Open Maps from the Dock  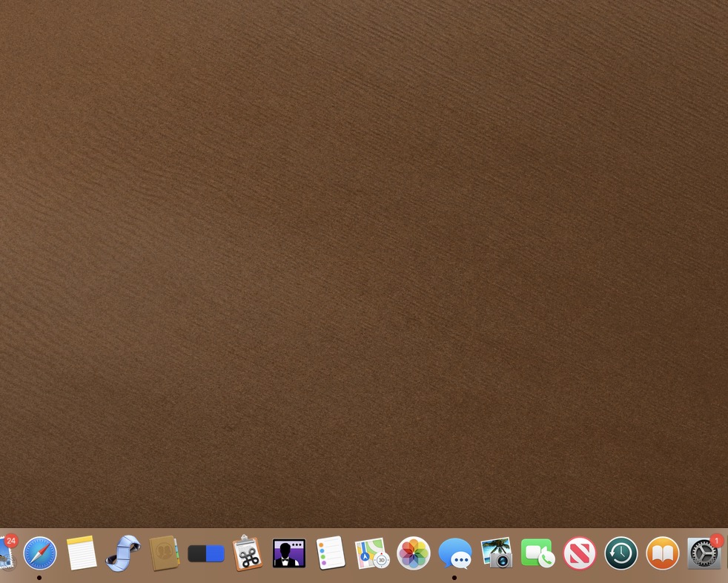372,553
